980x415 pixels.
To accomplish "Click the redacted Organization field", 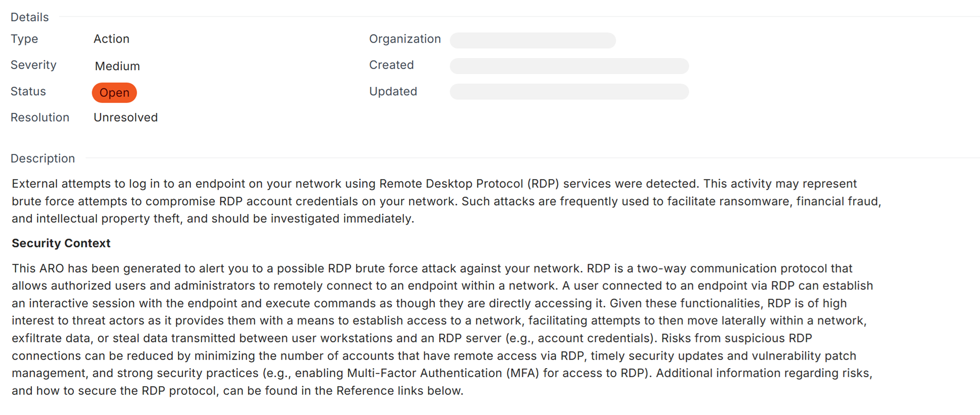I will (x=533, y=40).
